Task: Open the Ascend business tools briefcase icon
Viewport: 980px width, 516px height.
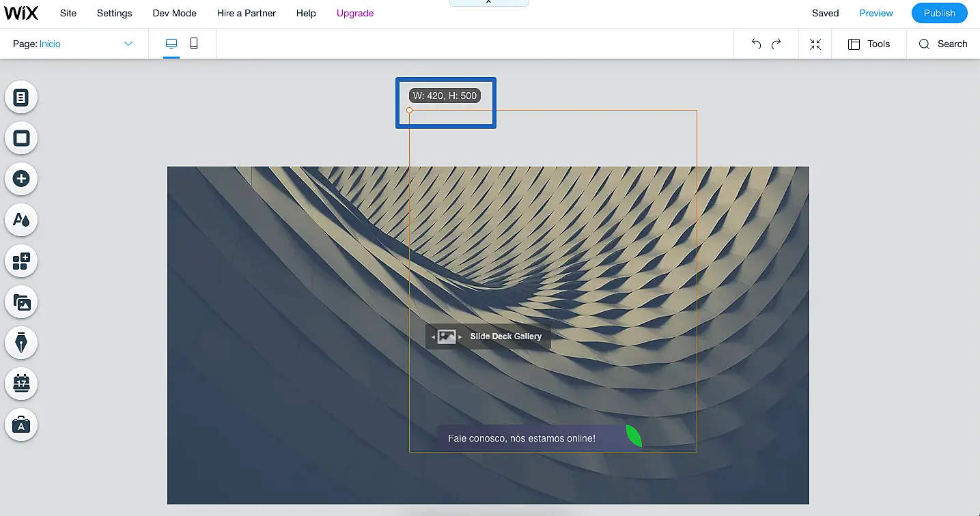Action: point(21,425)
